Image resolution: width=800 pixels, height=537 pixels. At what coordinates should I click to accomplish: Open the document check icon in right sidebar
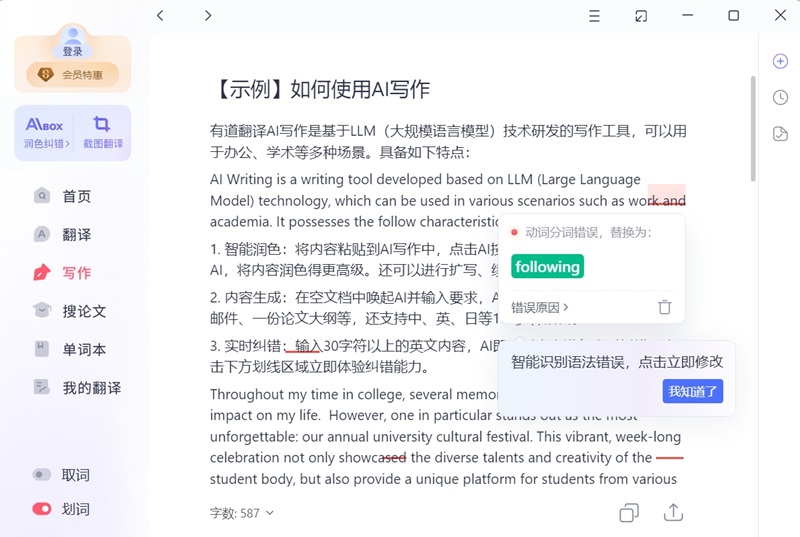pos(780,134)
